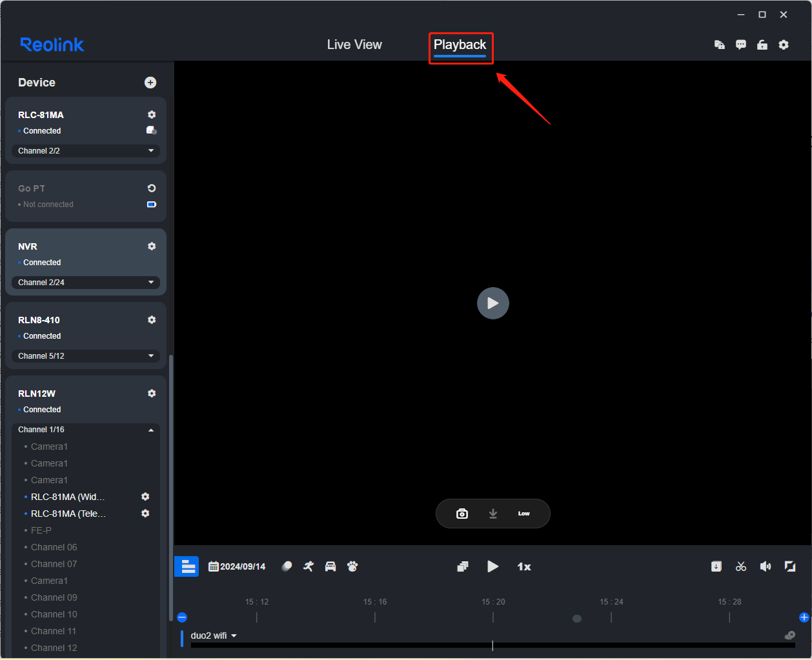Open the RLC-81MA Channel 2/2 dropdown

[x=85, y=150]
